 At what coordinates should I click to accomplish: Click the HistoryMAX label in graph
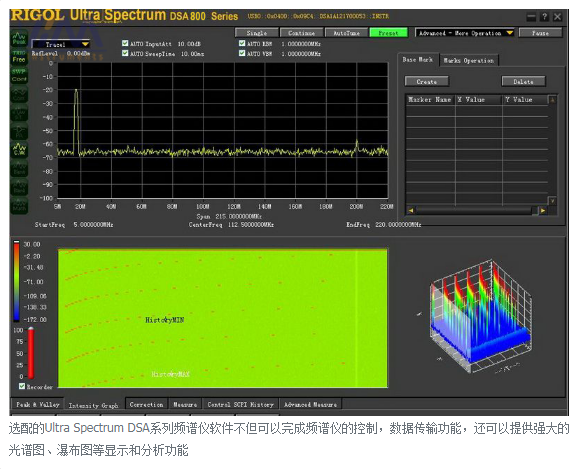tap(170, 374)
